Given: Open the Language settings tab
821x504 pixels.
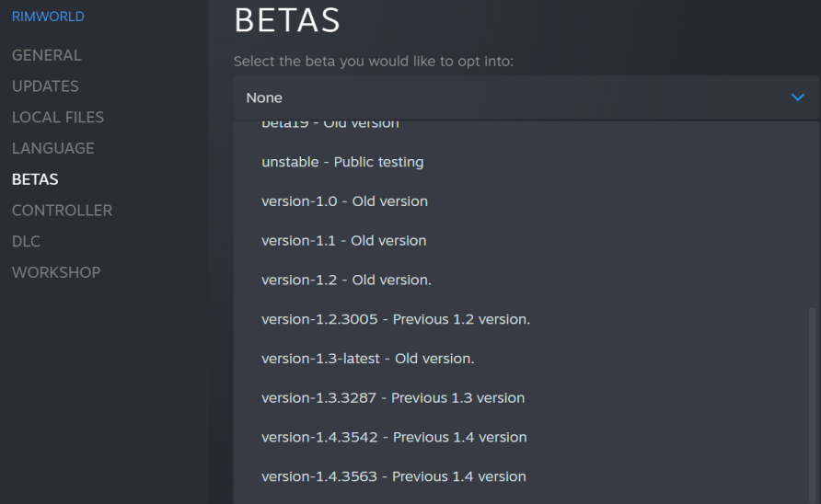Looking at the screenshot, I should (x=53, y=148).
